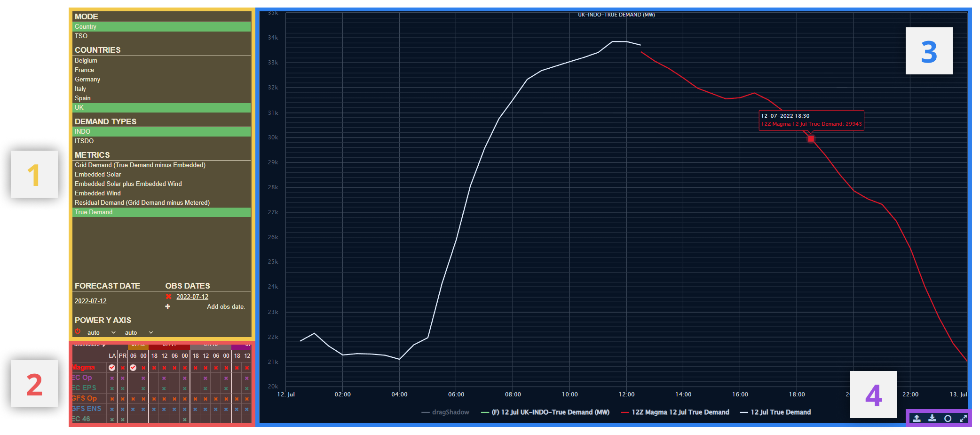This screenshot has height=435, width=980.
Task: Click green X in EC EPS 07/12 00 cell
Action: 143,388
